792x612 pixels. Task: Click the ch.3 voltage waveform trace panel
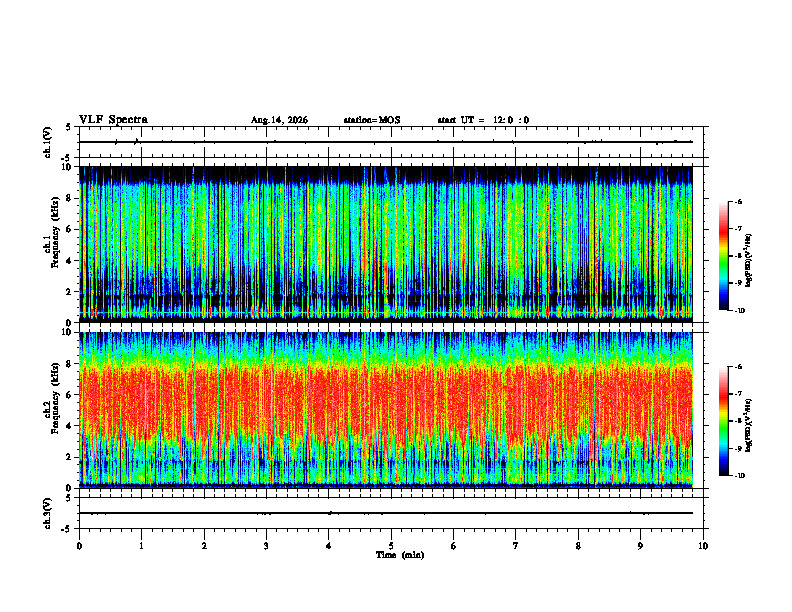point(393,513)
